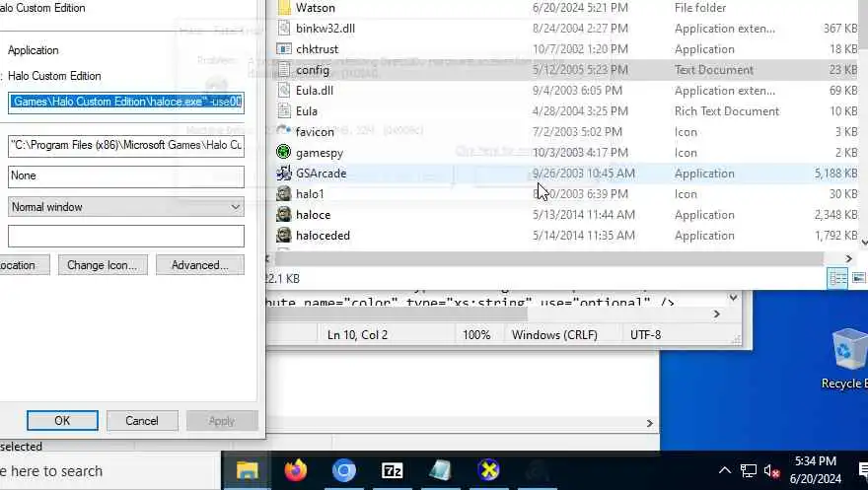
Task: Select the GSArcade application icon
Action: coord(284,174)
